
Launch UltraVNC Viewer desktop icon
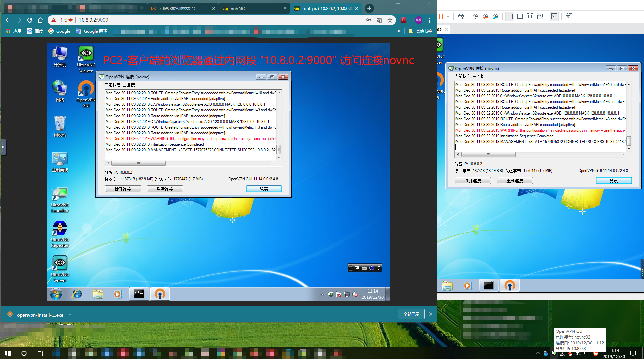point(86,54)
